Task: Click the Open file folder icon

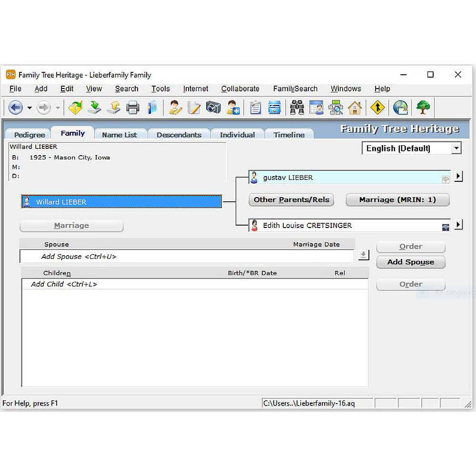Action: click(75, 108)
